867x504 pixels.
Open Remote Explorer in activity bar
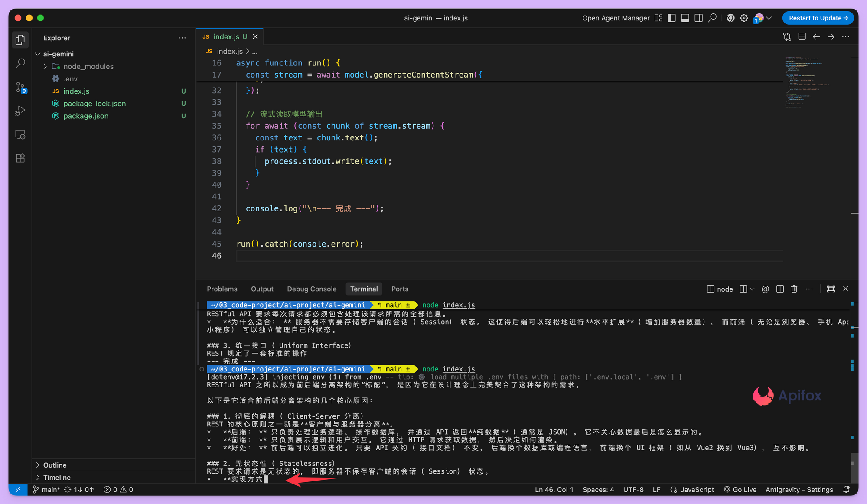pyautogui.click(x=20, y=135)
